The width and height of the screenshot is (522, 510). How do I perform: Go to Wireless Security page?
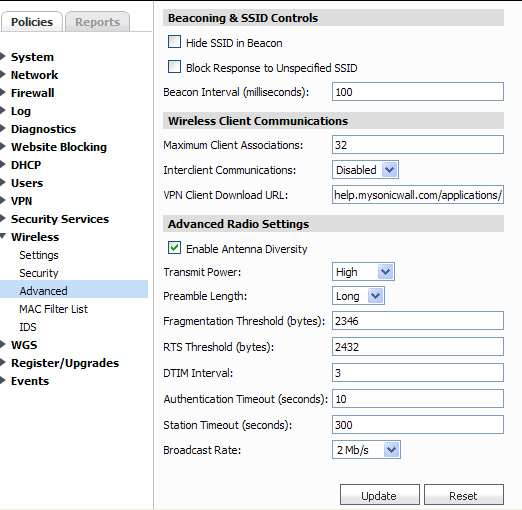coord(39,273)
